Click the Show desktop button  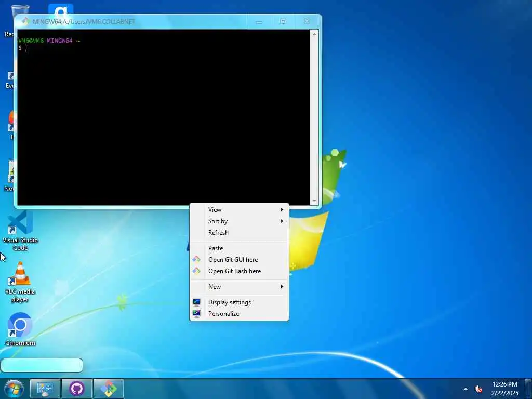click(528, 389)
